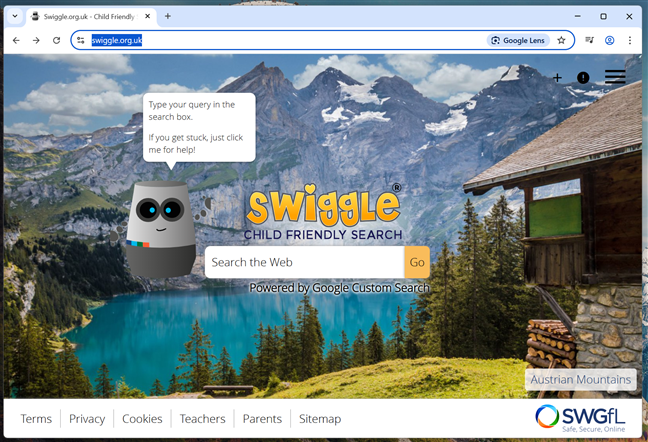Click the plus icon near the menu
The width and height of the screenshot is (648, 442).
tap(557, 78)
